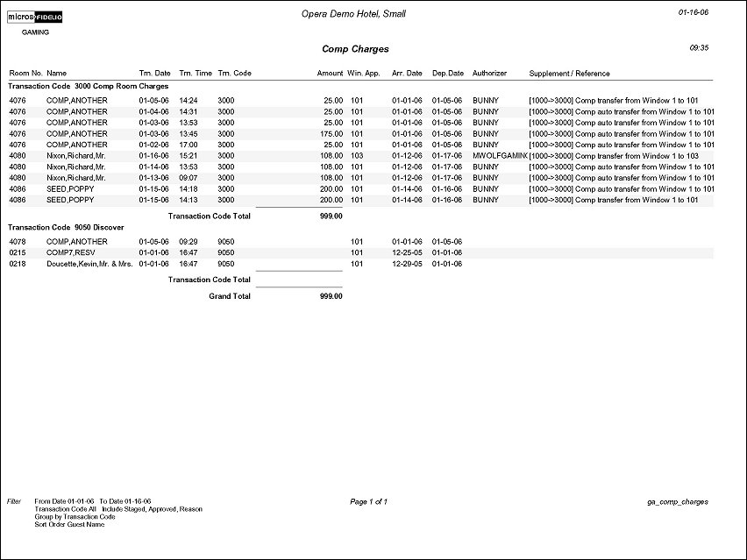Select the ga_comp_charges report name in footer

pos(677,502)
